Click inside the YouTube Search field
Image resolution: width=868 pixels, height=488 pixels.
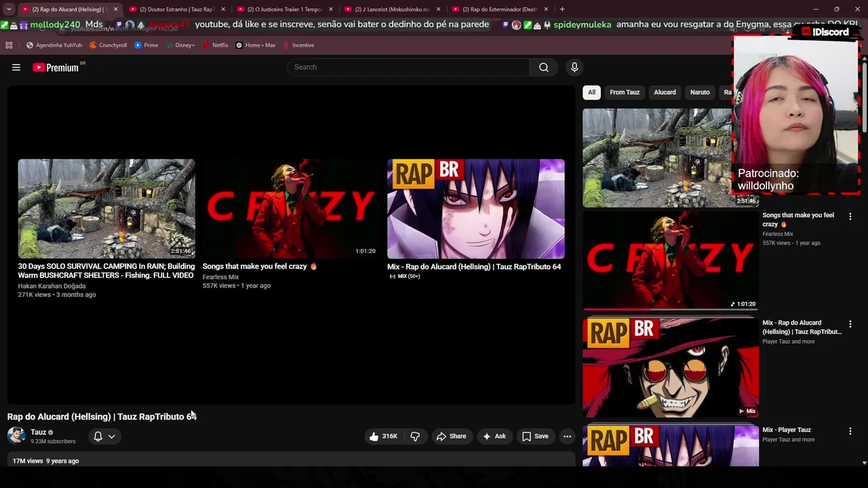click(x=408, y=67)
